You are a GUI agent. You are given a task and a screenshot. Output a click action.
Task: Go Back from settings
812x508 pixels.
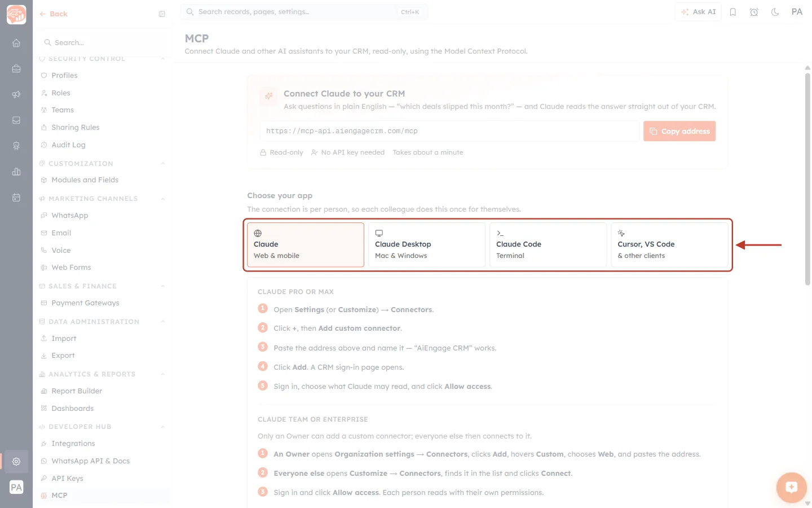coord(54,14)
